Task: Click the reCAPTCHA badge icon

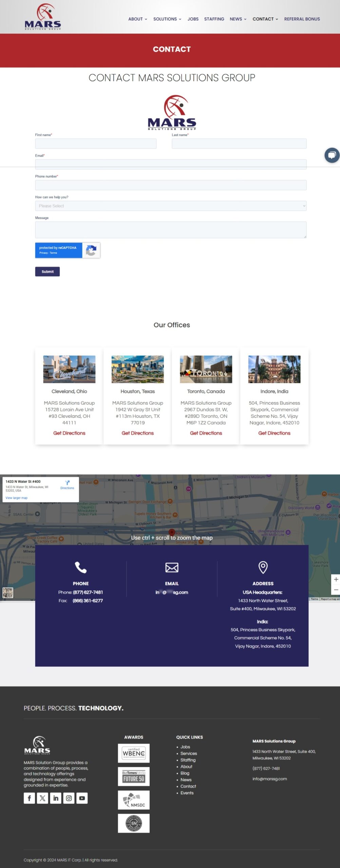Action: tap(91, 250)
